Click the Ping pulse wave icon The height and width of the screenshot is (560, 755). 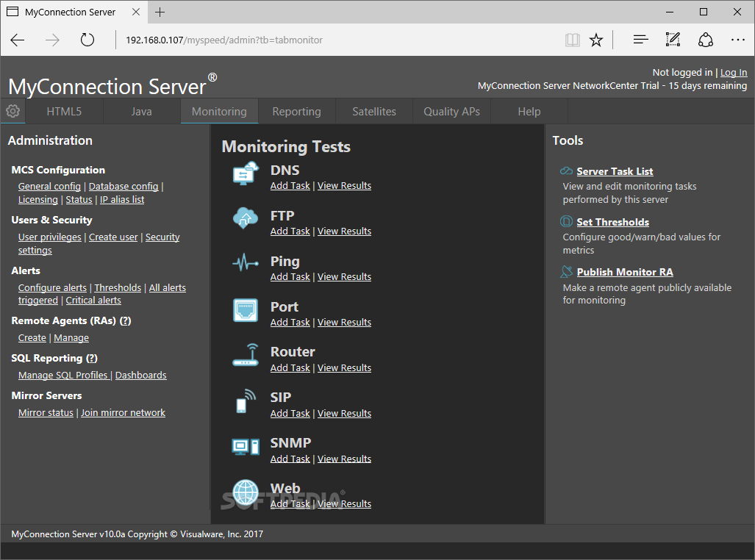click(x=246, y=263)
